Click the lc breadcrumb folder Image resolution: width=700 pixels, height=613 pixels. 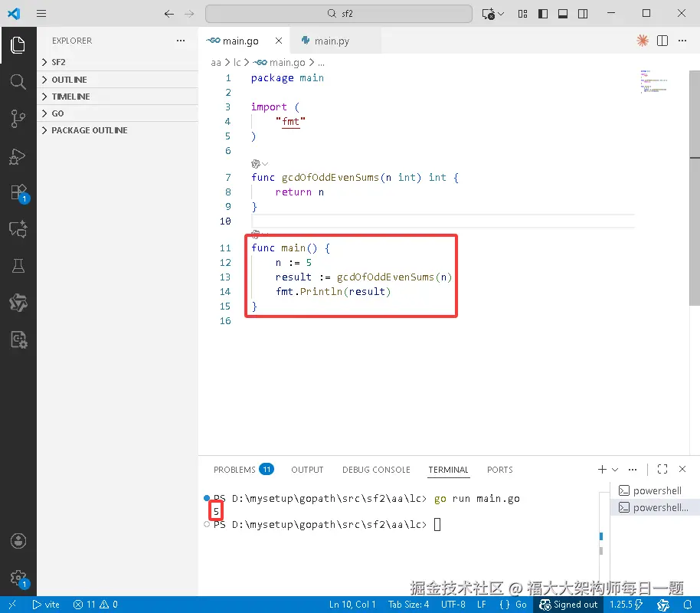coord(237,63)
